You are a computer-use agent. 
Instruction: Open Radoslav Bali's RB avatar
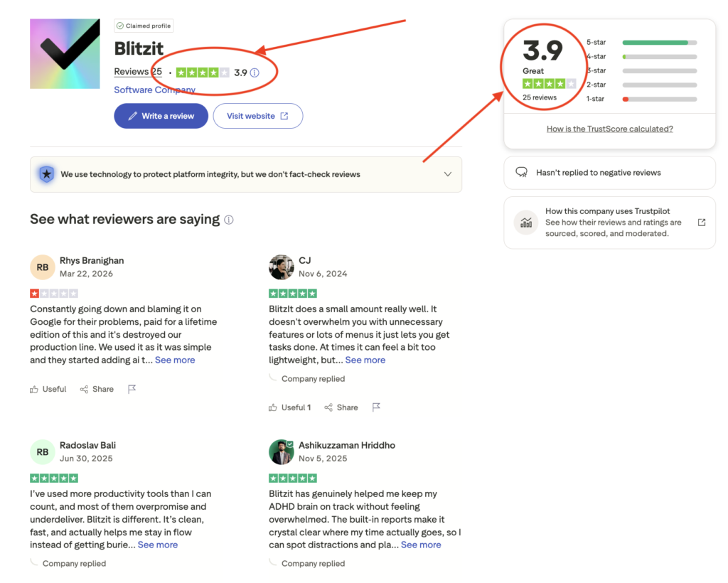42,452
